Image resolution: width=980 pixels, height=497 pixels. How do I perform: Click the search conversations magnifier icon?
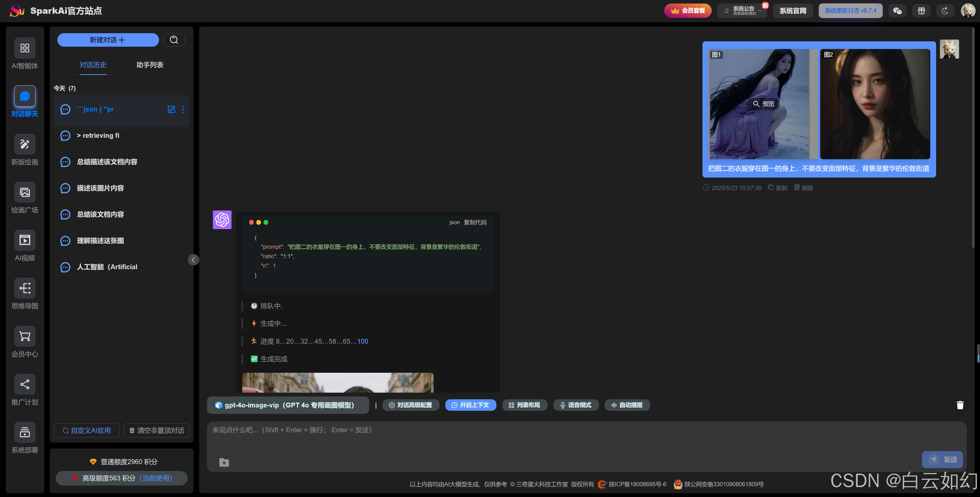(174, 40)
